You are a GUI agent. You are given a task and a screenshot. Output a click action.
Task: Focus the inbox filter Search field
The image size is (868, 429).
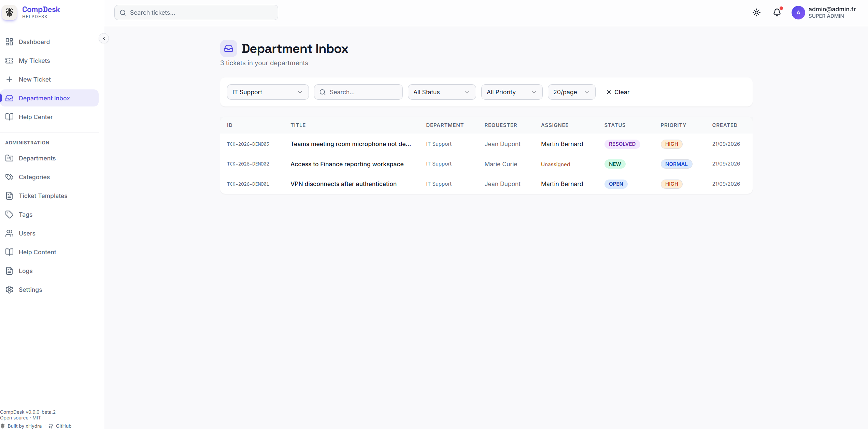coord(358,92)
